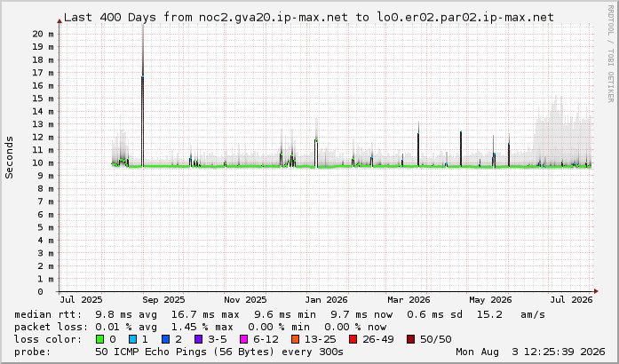Click the '0' y-axis origin label
Image resolution: width=619 pixels, height=364 pixels.
pyautogui.click(x=40, y=292)
